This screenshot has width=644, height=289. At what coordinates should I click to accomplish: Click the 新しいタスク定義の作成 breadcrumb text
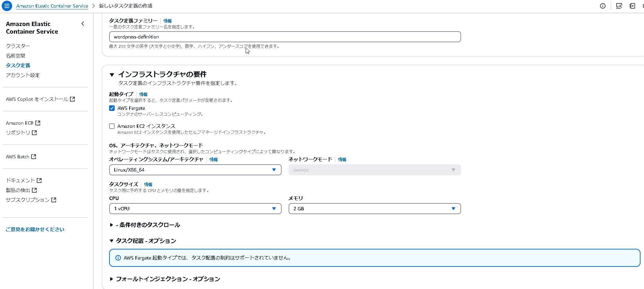pos(126,6)
